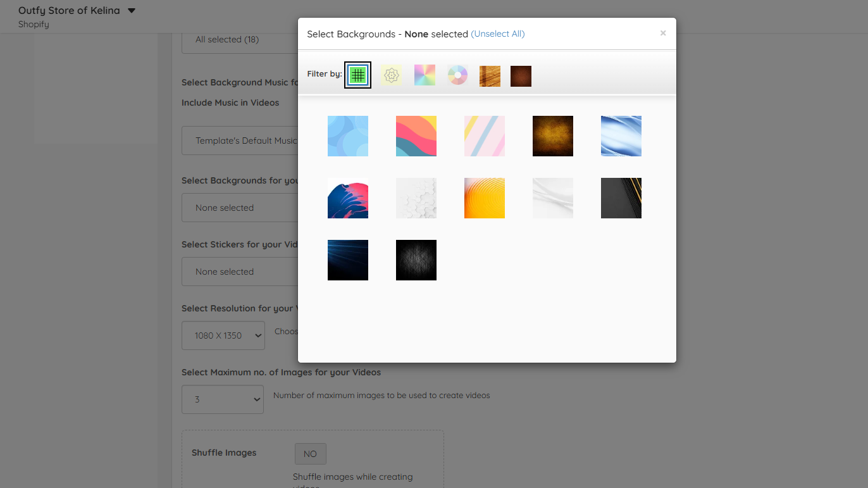Viewport: 868px width, 488px height.
Task: Open the stickers None selected field
Action: [240, 272]
